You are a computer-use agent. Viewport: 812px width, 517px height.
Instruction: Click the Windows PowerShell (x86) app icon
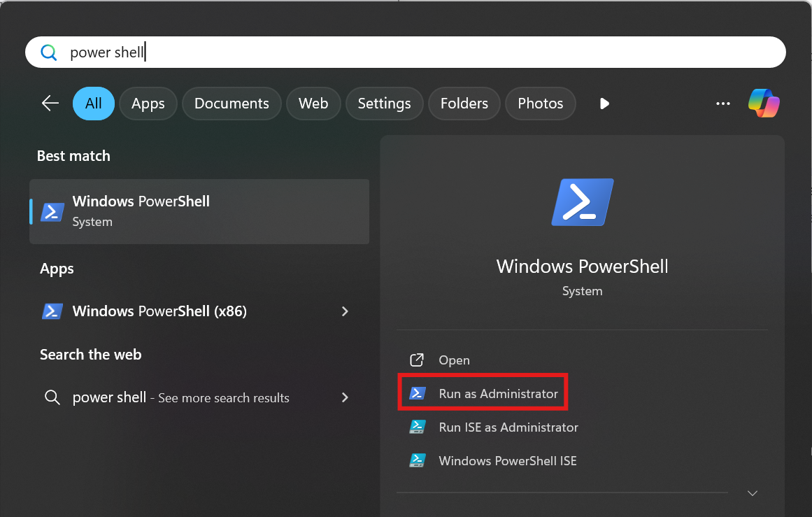pyautogui.click(x=52, y=311)
